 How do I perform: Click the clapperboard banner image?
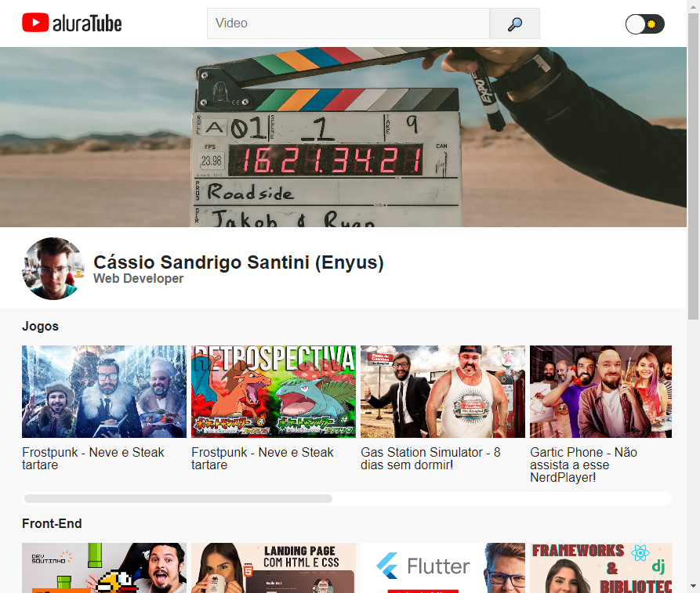pyautogui.click(x=343, y=137)
